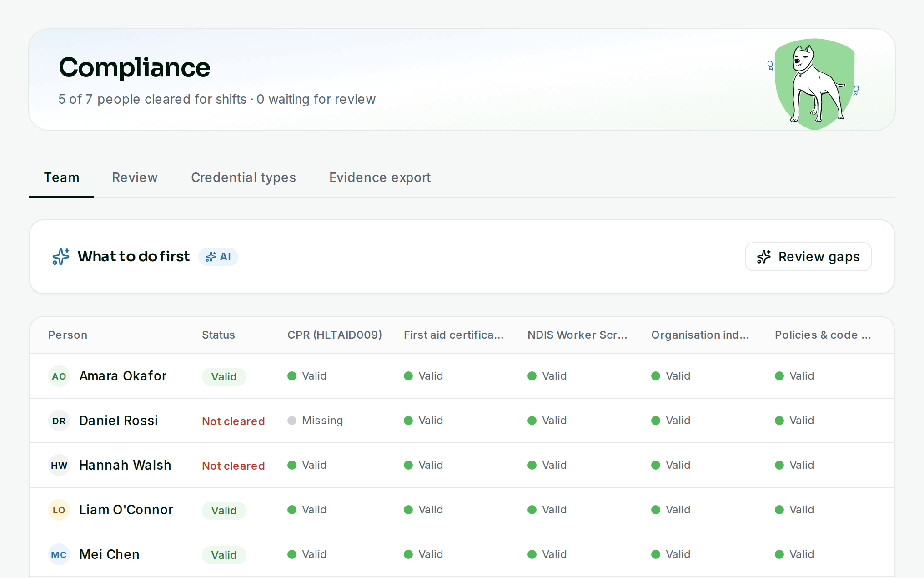Open Liam O'Connor's name in the table
Viewport: 924px width, 578px height.
pos(126,510)
